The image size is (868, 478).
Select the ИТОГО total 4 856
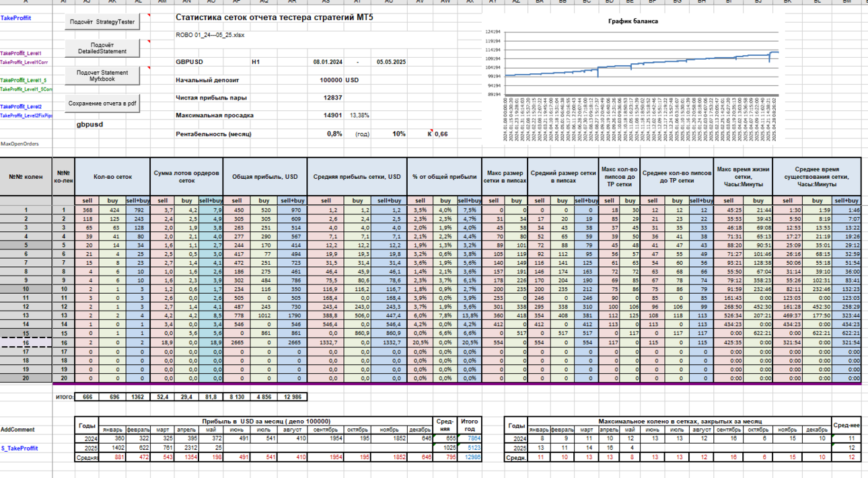pyautogui.click(x=264, y=397)
